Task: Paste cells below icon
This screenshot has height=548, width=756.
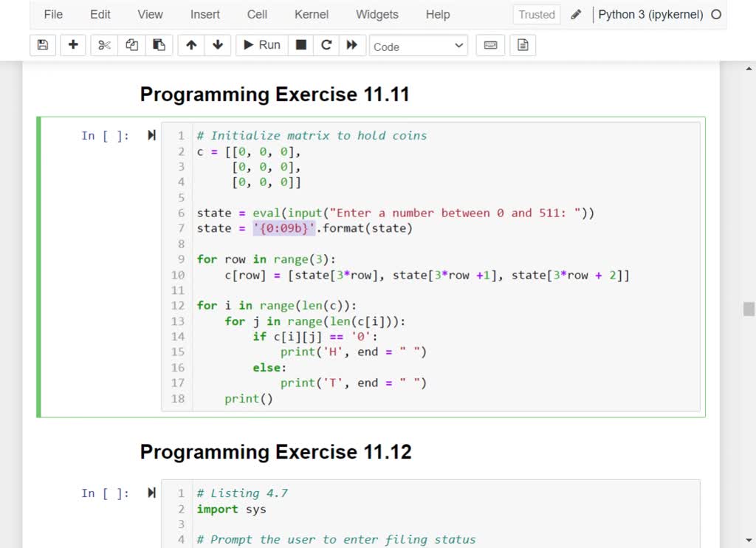Action: tap(159, 45)
